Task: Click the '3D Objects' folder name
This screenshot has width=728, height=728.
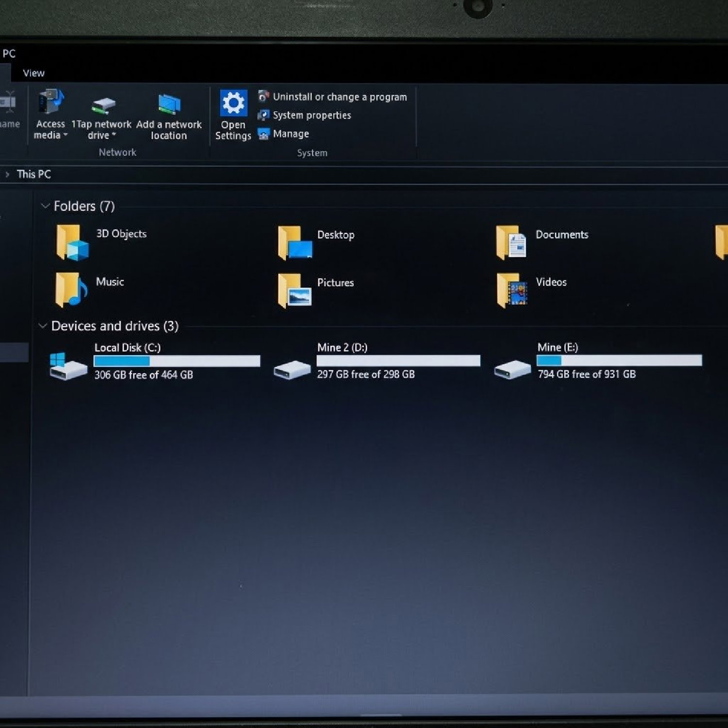Action: (x=121, y=233)
